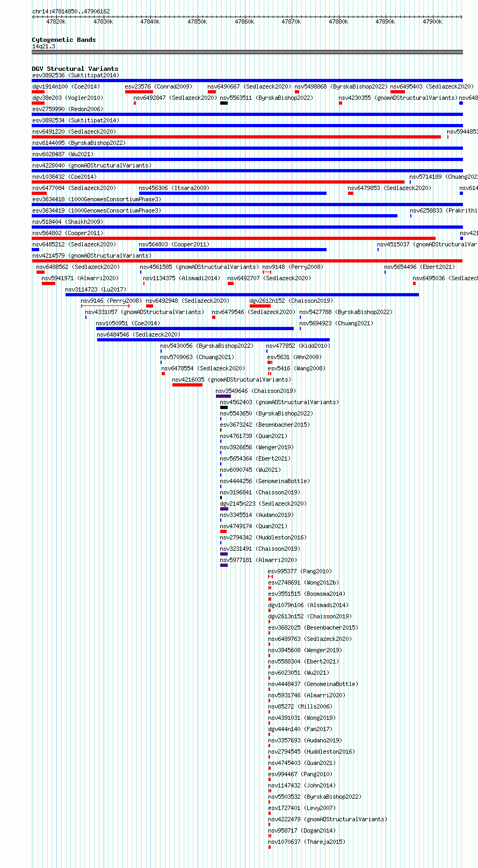This screenshot has height=868, width=478.
Task: Open nsv564802 (Cooper2011) variant
Action: pos(68,233)
